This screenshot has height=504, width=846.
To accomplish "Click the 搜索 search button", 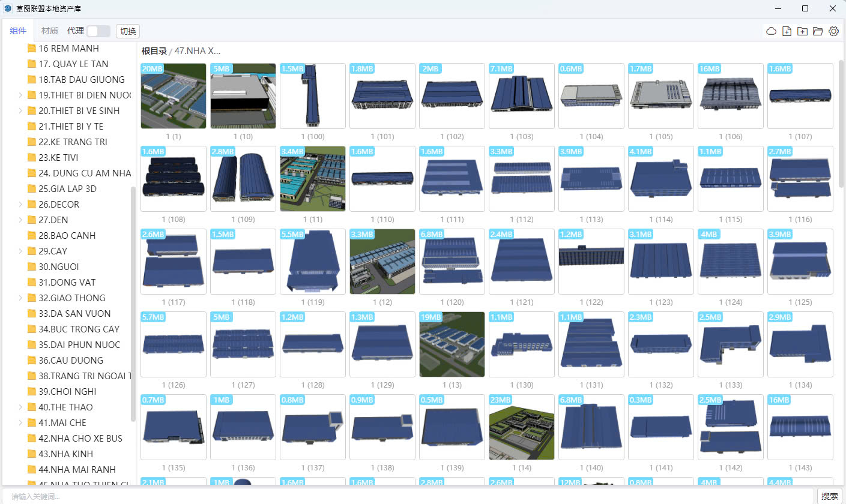I will pyautogui.click(x=830, y=496).
